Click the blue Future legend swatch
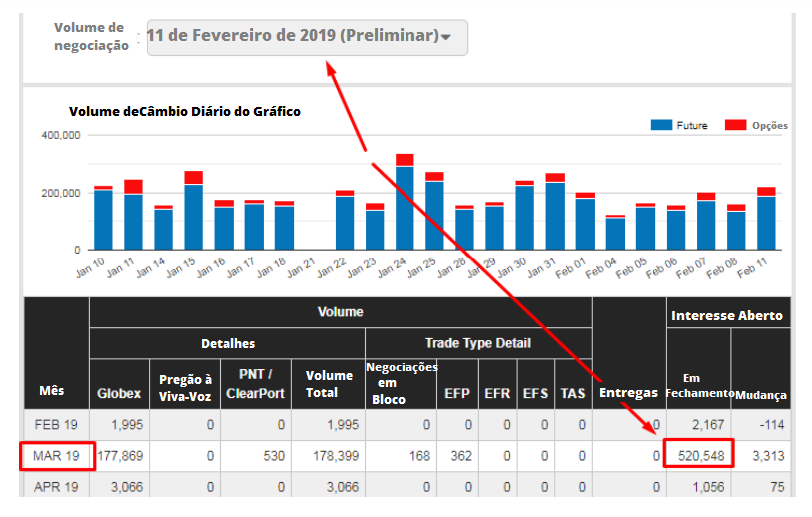The width and height of the screenshot is (812, 517). (661, 125)
